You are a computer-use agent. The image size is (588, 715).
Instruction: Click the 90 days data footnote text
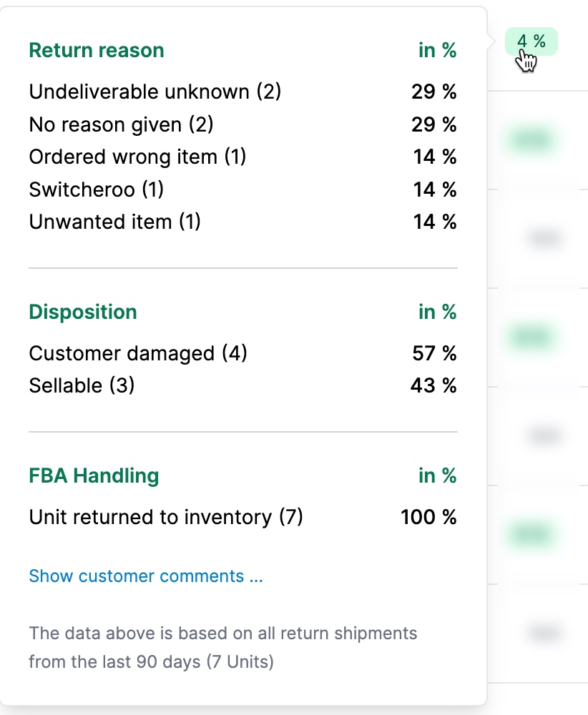223,648
